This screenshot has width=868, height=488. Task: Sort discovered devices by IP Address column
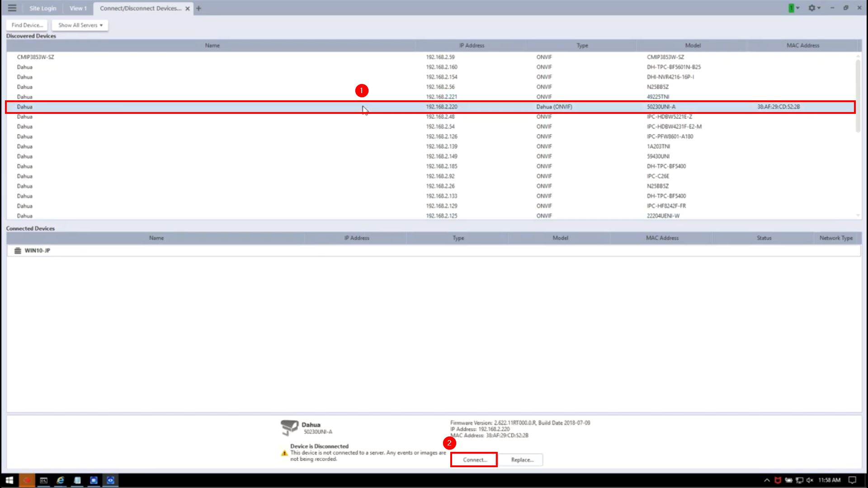471,46
